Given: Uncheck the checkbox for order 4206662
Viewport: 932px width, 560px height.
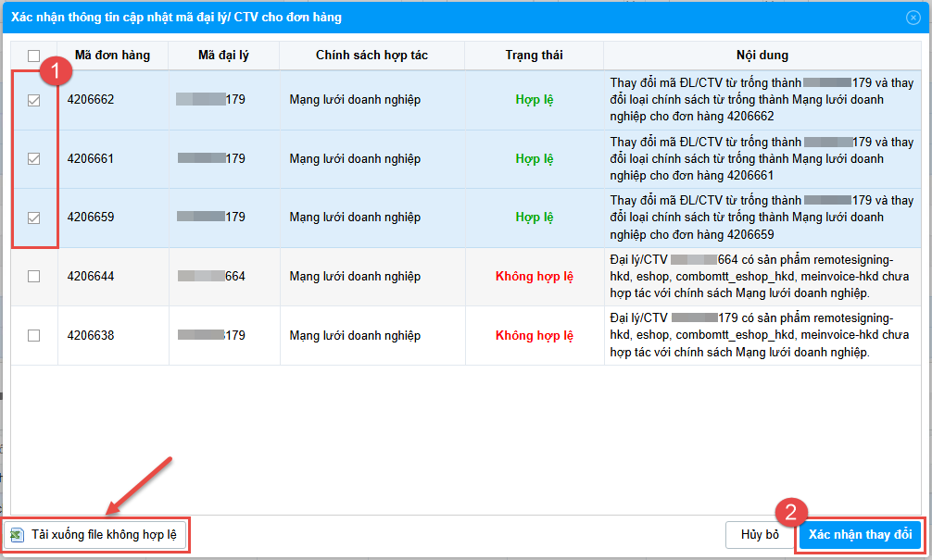Looking at the screenshot, I should tap(34, 100).
